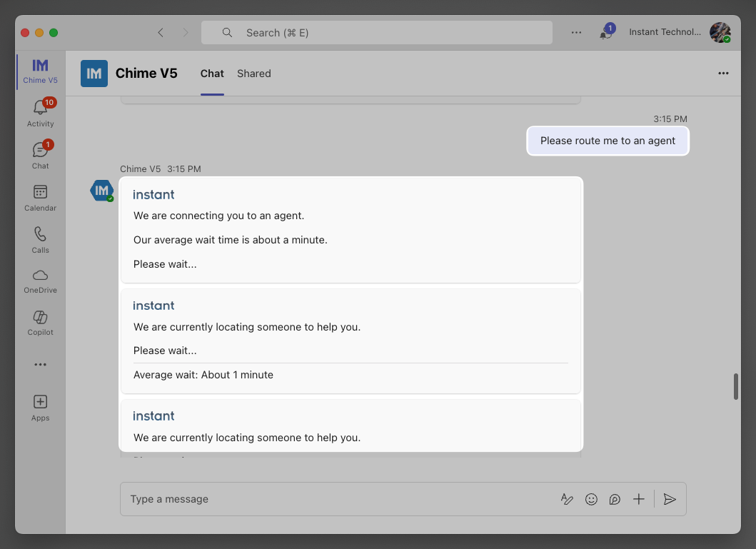This screenshot has width=756, height=549.
Task: Switch to the Shared tab
Action: [253, 74]
